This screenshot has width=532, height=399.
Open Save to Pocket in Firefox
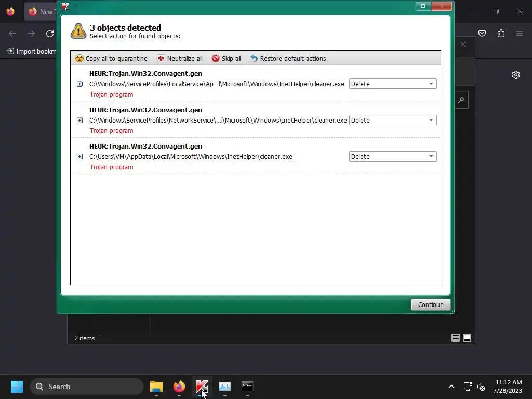coord(482,33)
